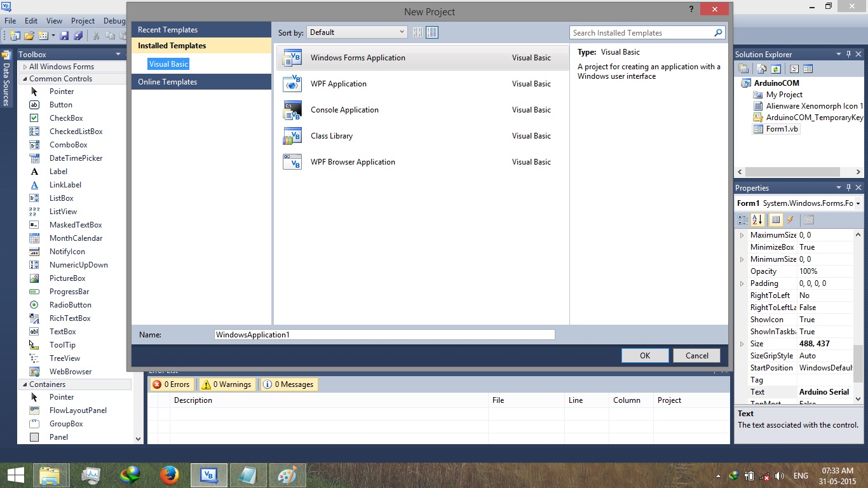Open Paint from the taskbar
This screenshot has height=488, width=868.
(288, 475)
